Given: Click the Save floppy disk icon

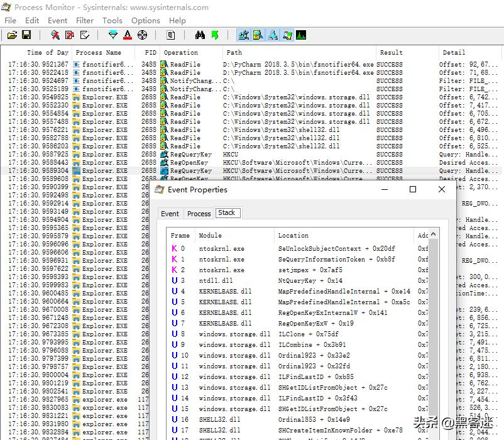Looking at the screenshot, I should click(26, 35).
